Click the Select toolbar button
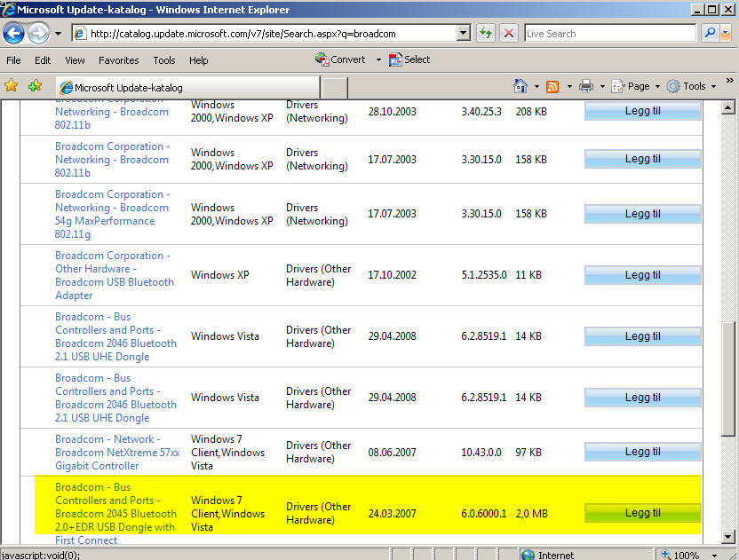 click(409, 59)
